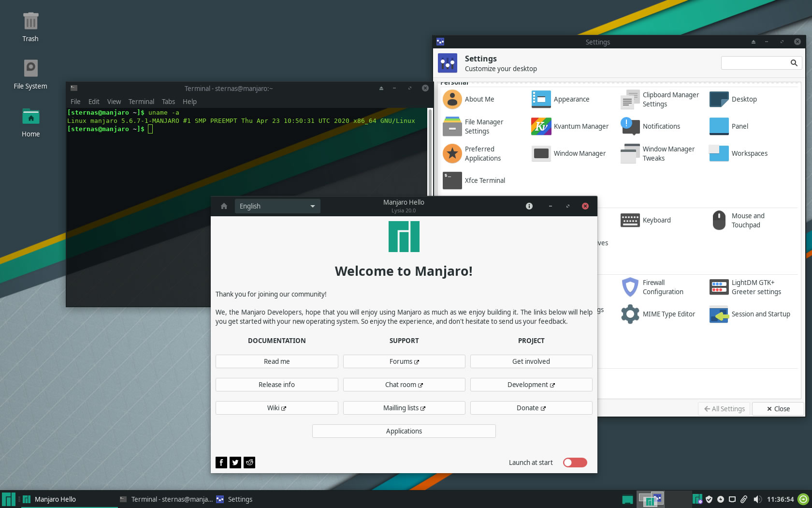Click the volume icon in system tray
812x508 pixels.
click(757, 499)
